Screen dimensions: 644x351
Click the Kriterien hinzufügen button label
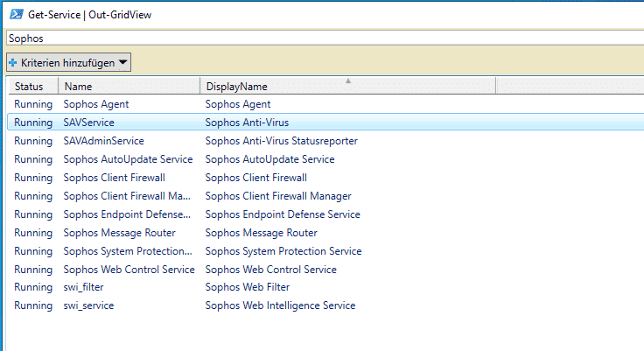67,63
